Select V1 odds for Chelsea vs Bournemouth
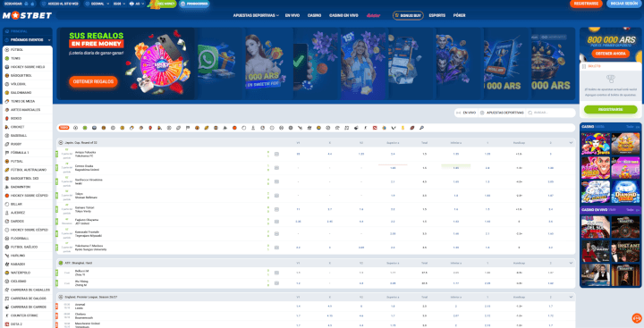Image resolution: width=644 pixels, height=328 pixels. [298, 315]
